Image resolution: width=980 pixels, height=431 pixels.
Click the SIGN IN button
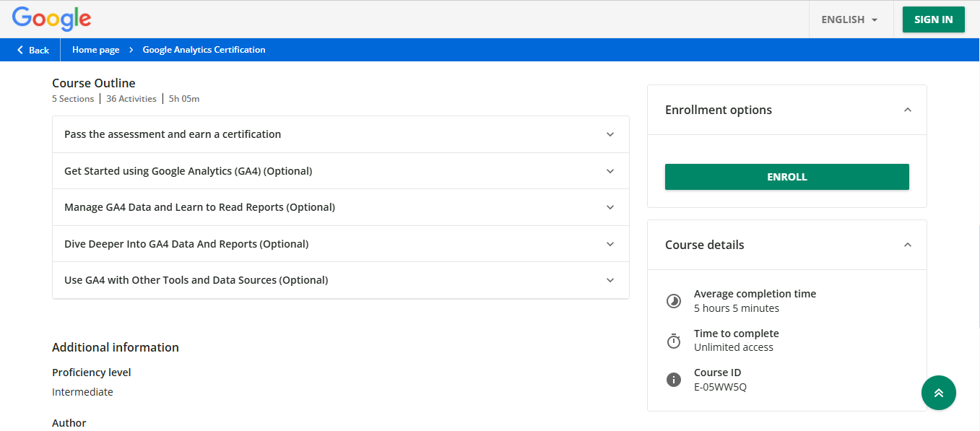click(933, 19)
